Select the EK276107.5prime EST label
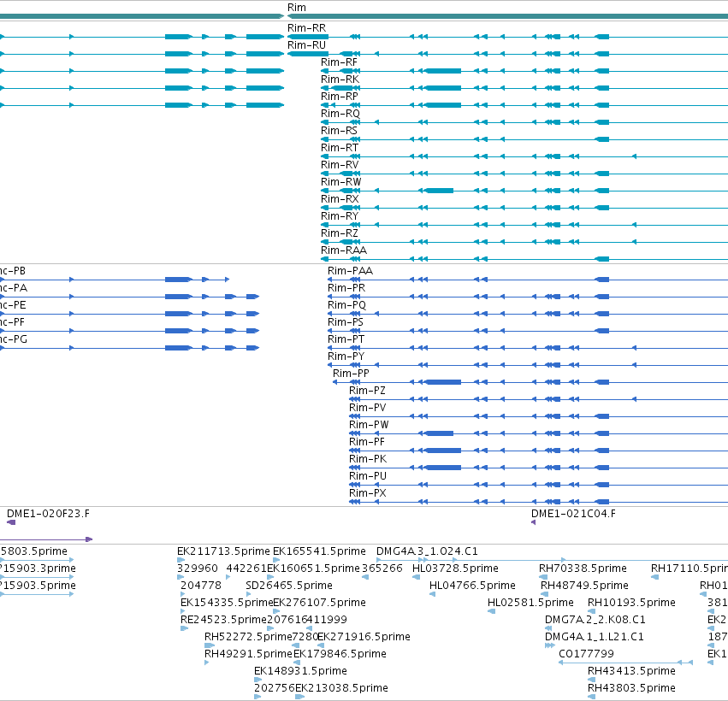This screenshot has height=701, width=728. pos(319,603)
